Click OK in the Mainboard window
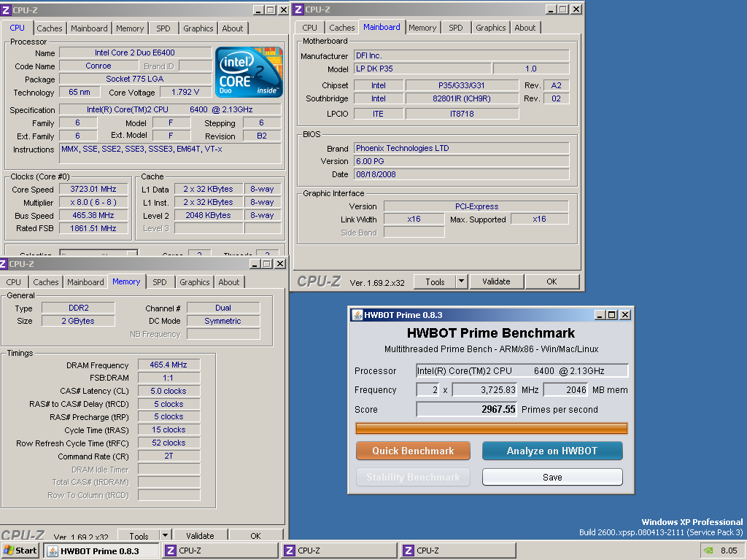 (551, 281)
